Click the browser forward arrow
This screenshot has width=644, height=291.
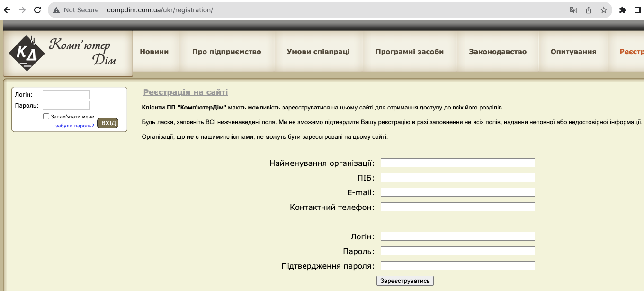22,10
